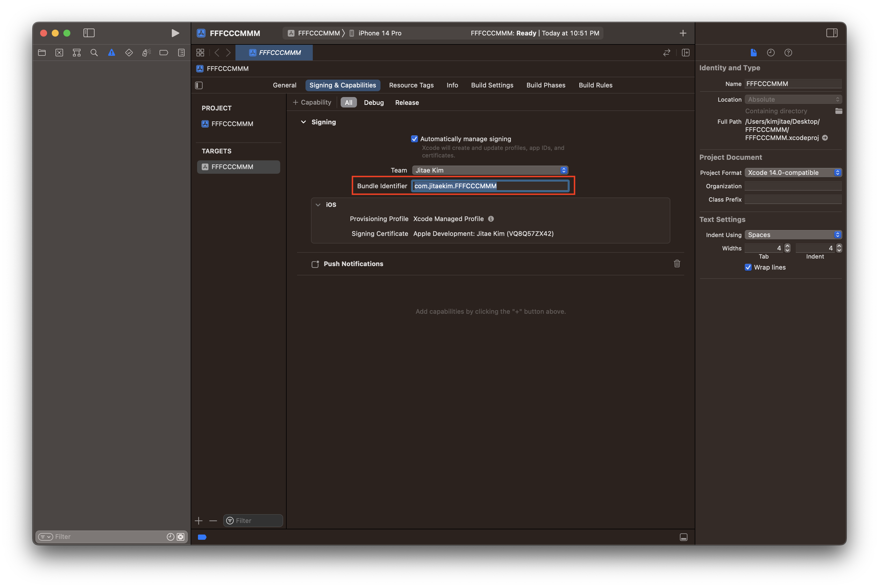Open the Issue navigator warning icon
The image size is (879, 588).
click(111, 53)
